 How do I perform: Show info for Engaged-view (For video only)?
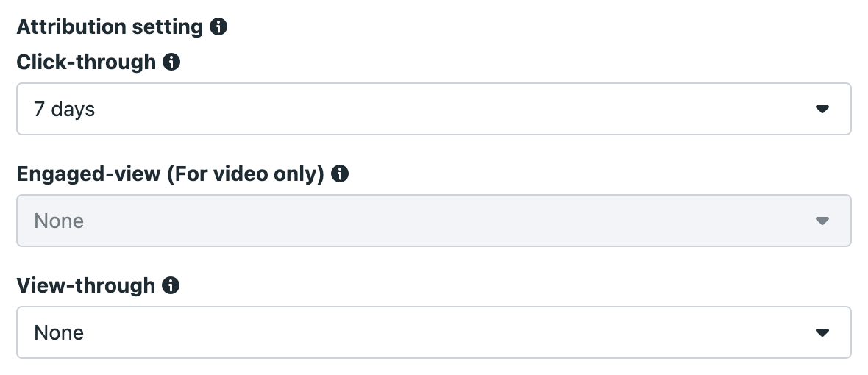pos(339,174)
